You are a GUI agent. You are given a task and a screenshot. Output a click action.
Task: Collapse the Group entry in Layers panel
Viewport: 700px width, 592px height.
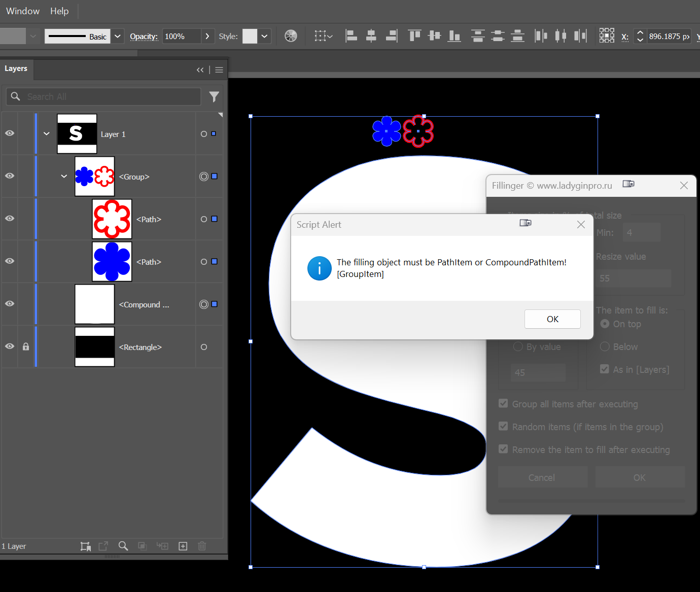(63, 176)
